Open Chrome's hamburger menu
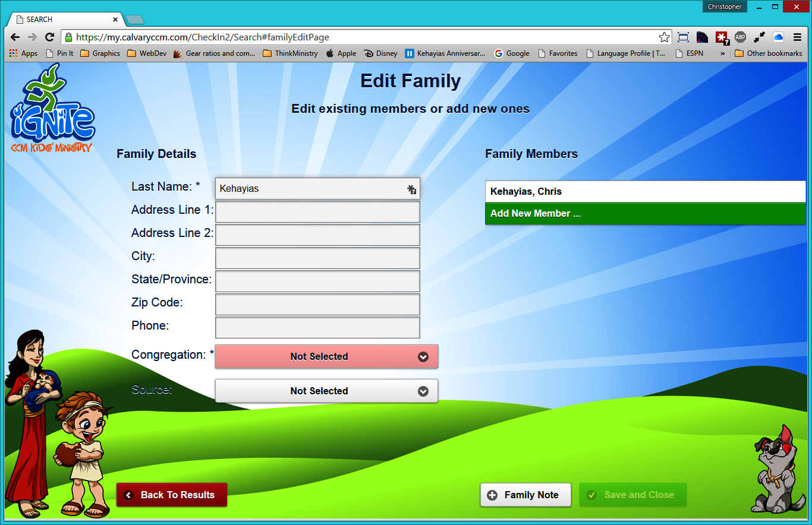 point(797,37)
